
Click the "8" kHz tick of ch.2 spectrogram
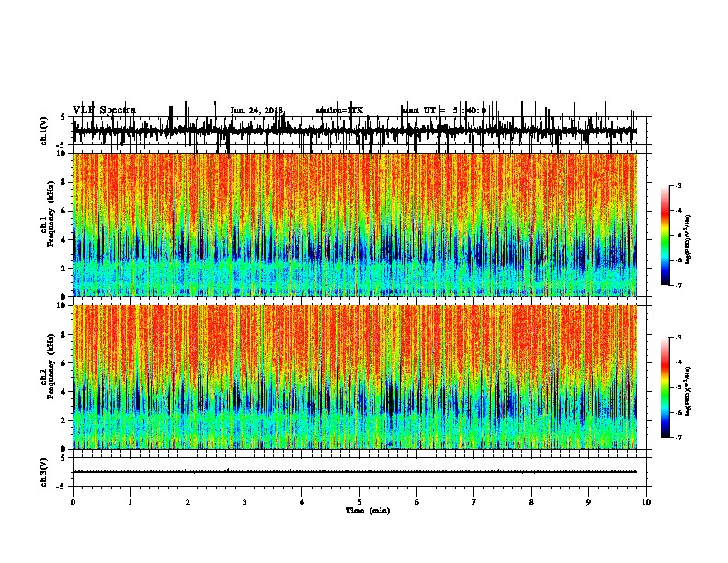pos(64,335)
